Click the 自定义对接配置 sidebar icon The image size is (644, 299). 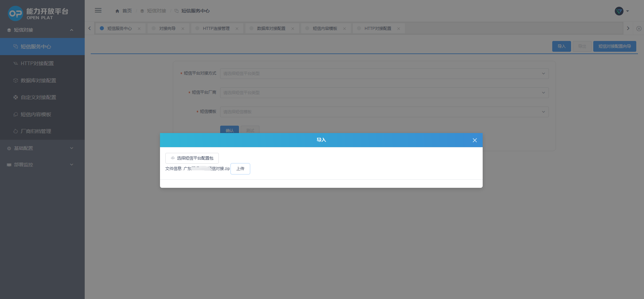coord(15,97)
